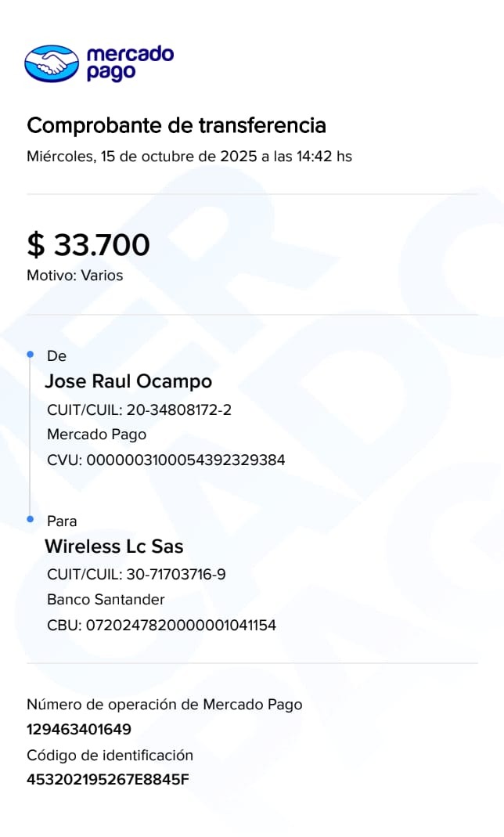Select recipient name Wireless Lc Sas
The width and height of the screenshot is (504, 837).
(114, 546)
